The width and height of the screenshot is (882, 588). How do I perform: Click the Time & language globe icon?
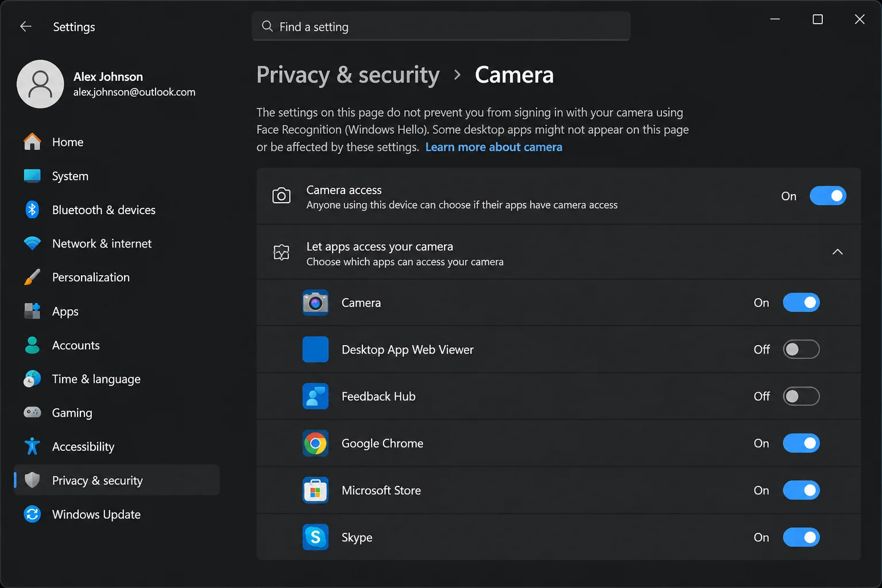[x=32, y=379]
